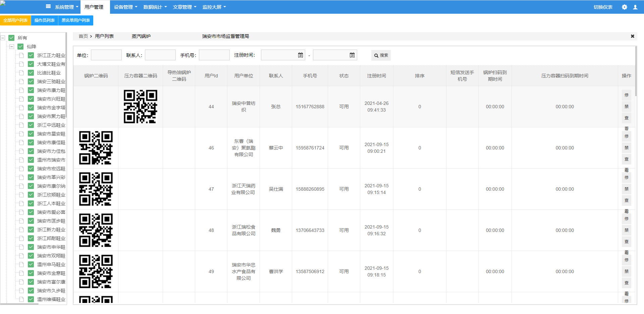Click the 查 view button for user 46
644x314 pixels.
(626, 159)
